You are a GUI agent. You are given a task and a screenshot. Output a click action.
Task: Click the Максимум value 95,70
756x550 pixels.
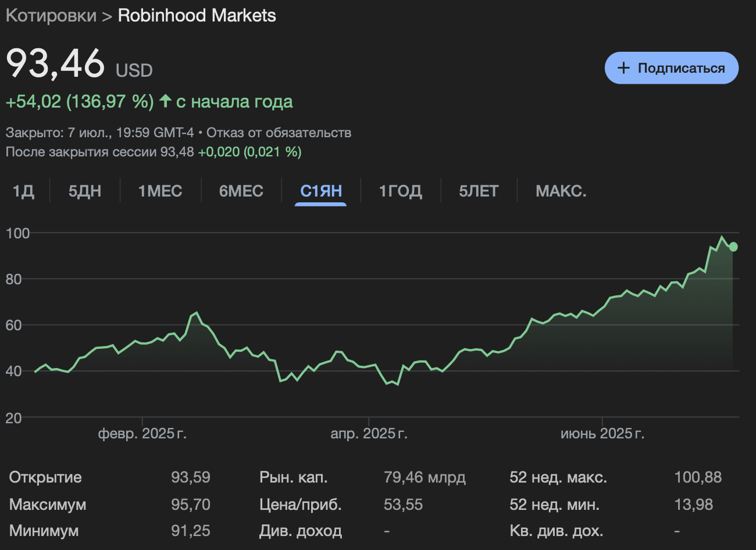pyautogui.click(x=190, y=505)
